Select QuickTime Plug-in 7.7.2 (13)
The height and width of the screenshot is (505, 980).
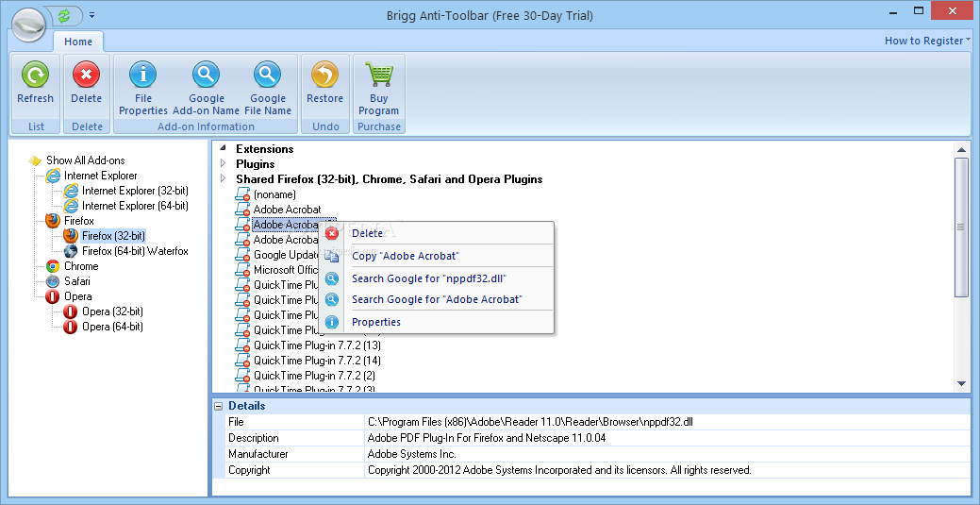(317, 345)
